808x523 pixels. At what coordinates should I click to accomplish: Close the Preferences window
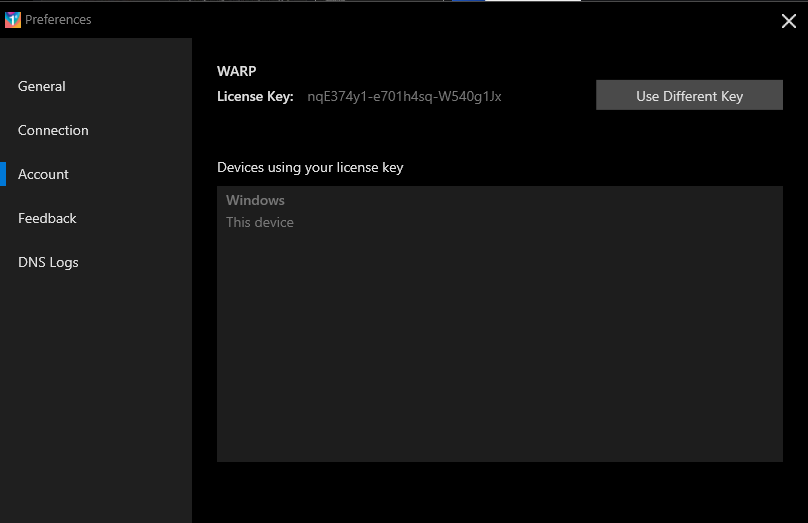[788, 21]
